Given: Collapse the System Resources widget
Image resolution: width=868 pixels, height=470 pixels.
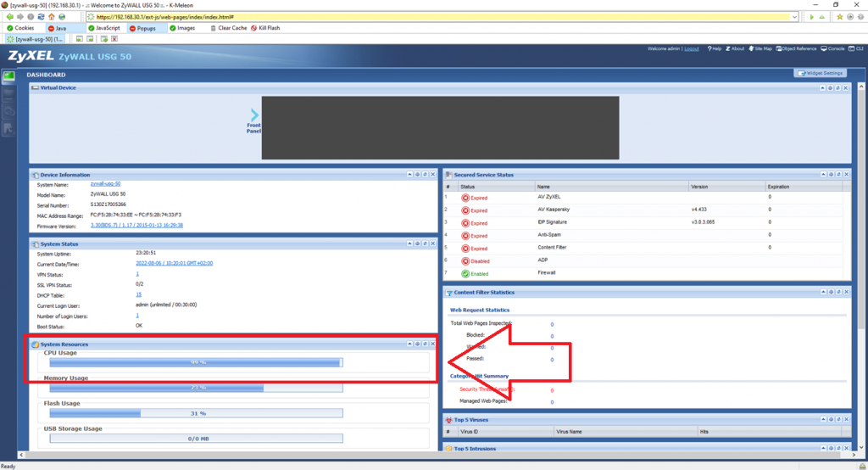Looking at the screenshot, I should tap(409, 344).
